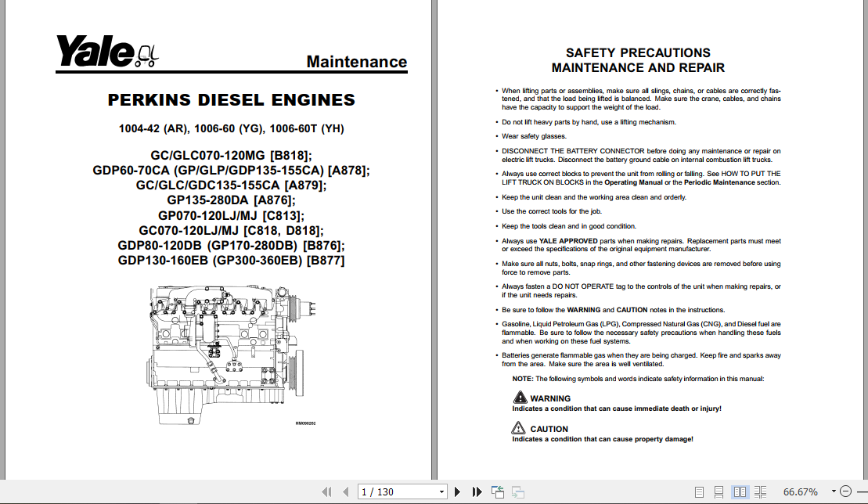This screenshot has height=504, width=868.
Task: Switch to single page layout
Action: pyautogui.click(x=699, y=491)
